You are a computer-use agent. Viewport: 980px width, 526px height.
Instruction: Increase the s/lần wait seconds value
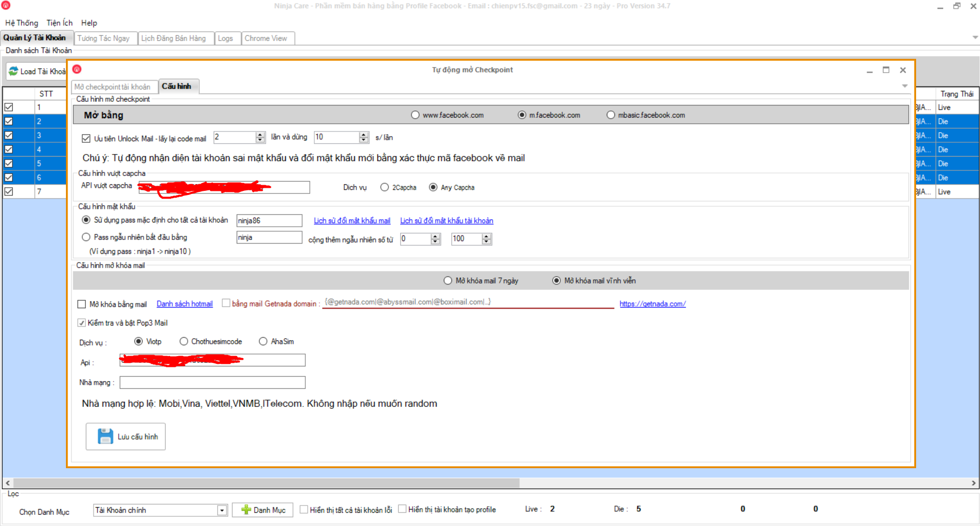coord(364,135)
